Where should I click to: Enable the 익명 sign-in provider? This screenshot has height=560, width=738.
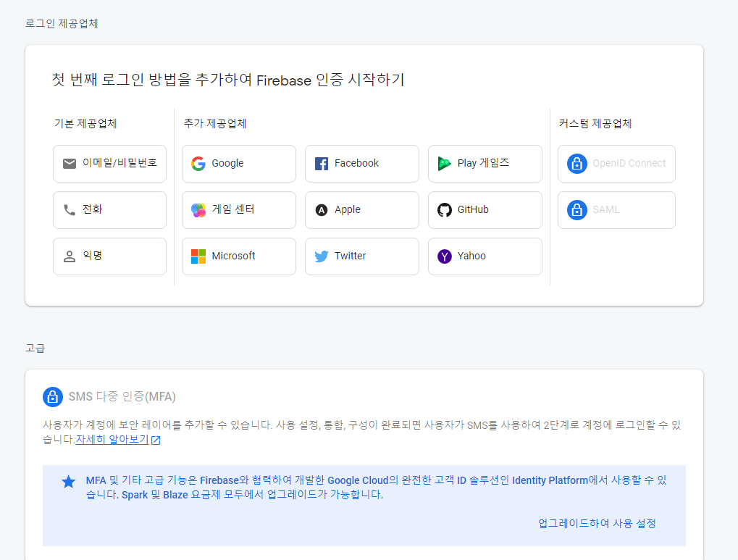109,256
